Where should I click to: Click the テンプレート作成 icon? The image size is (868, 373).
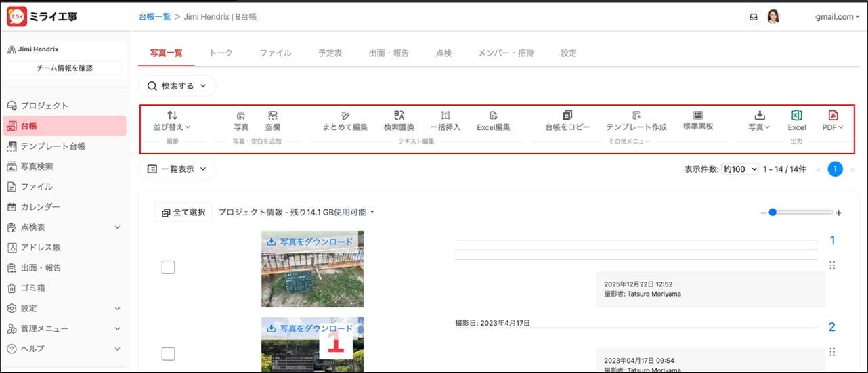[x=636, y=116]
